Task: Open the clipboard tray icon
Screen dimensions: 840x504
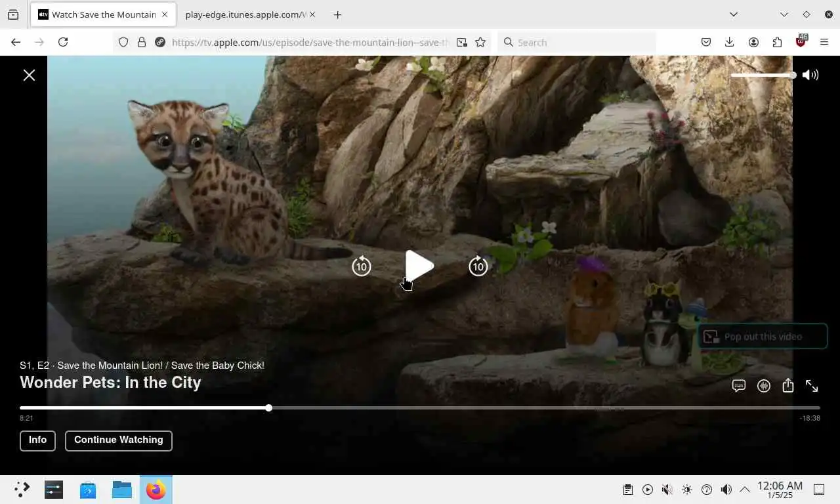Action: (628, 490)
